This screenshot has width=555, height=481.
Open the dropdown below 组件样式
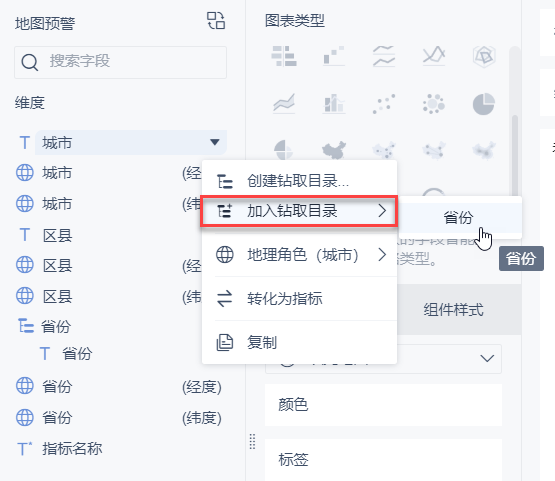(x=383, y=359)
